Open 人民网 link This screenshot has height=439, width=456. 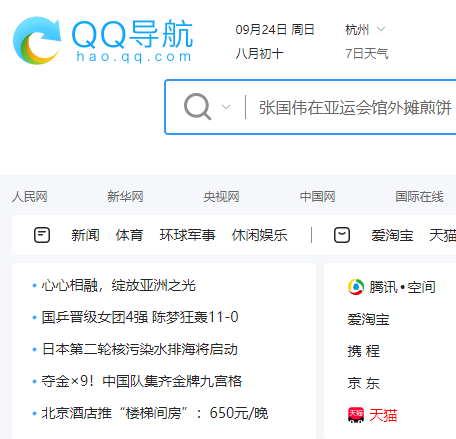[x=30, y=197]
